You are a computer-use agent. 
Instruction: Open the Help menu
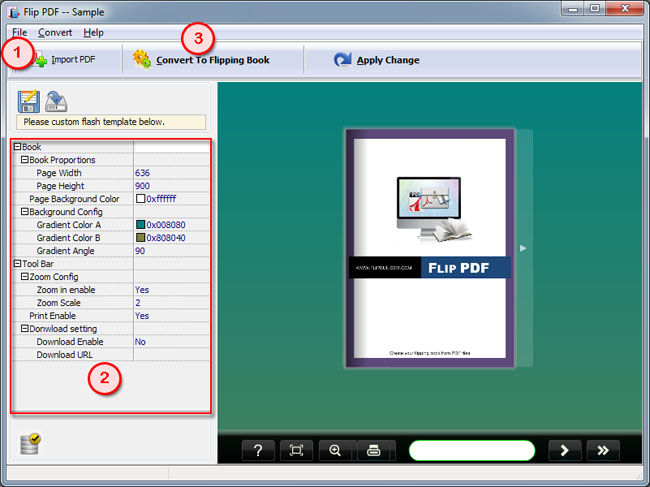pyautogui.click(x=93, y=32)
